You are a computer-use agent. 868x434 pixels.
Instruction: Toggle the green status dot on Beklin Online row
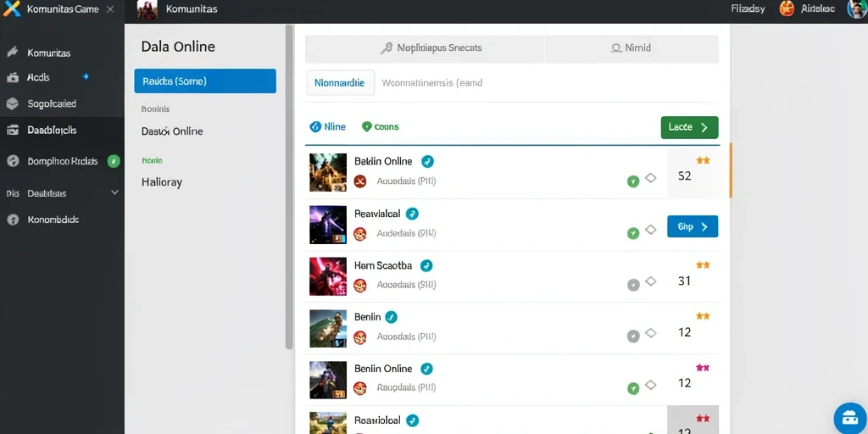pos(633,181)
